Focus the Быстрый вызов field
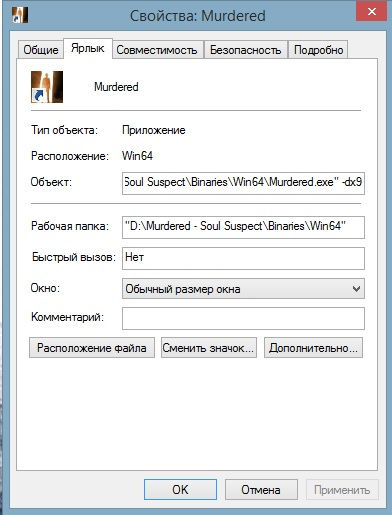 [243, 258]
